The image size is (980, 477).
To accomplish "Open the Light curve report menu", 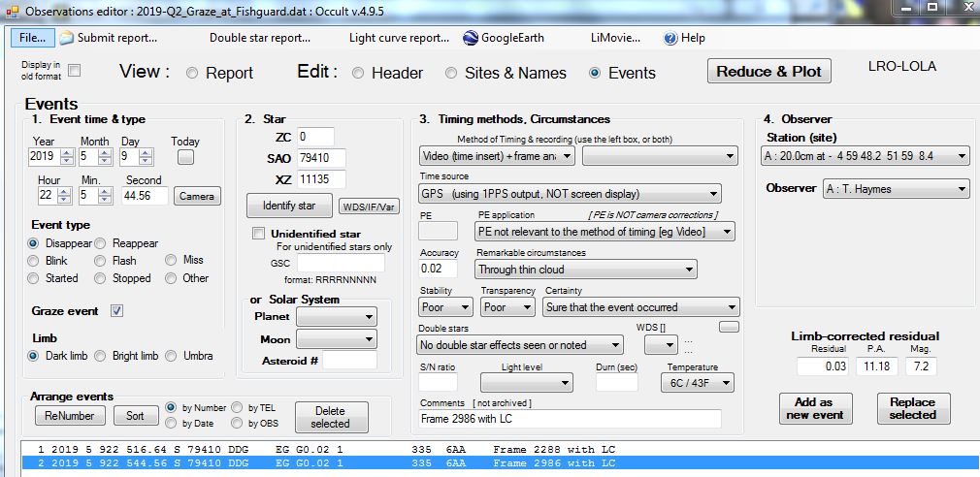I will 399,38.
